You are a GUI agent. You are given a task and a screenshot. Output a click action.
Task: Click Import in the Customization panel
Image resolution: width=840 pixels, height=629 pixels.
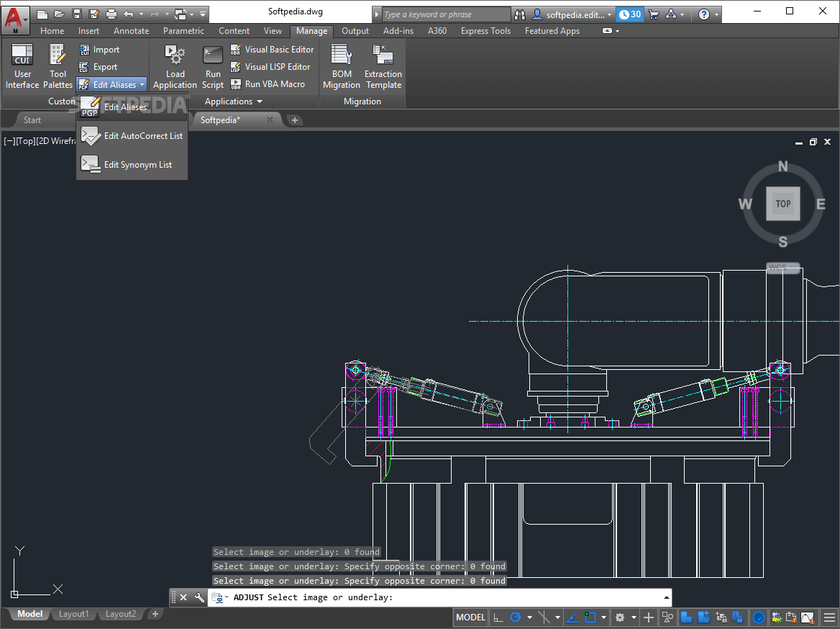[106, 50]
